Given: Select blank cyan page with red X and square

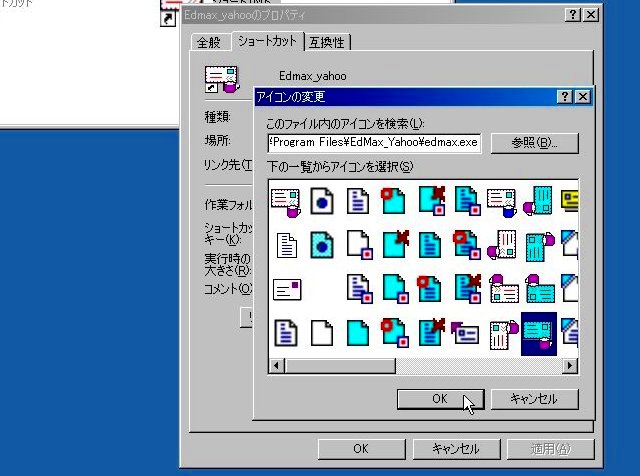Looking at the screenshot, I should [x=432, y=200].
